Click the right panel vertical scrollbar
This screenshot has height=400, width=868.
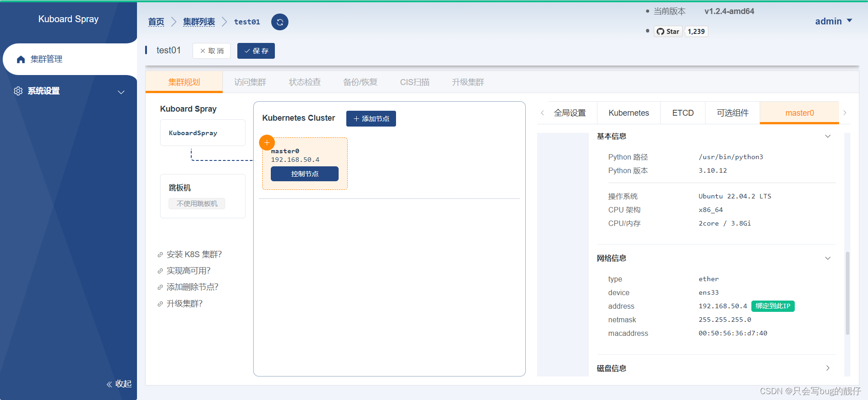coord(848,293)
